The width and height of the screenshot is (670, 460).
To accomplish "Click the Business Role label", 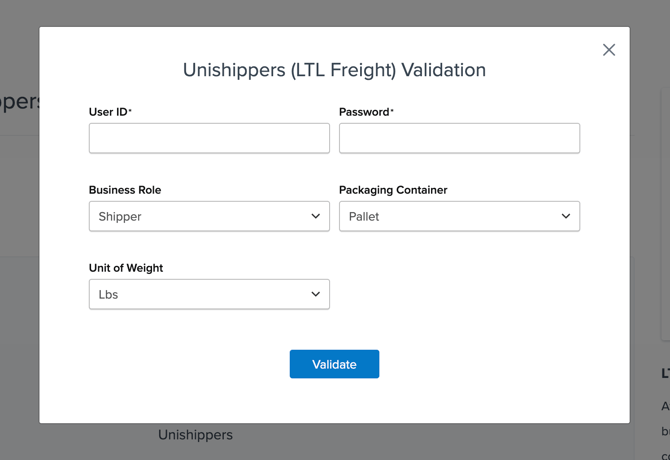I will pyautogui.click(x=125, y=190).
